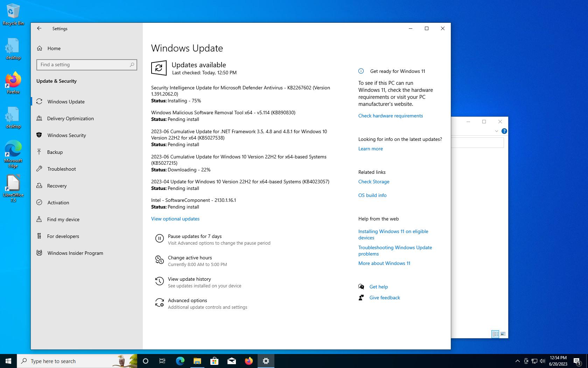The image size is (588, 368).
Task: Expand the chevron in the background window
Action: click(496, 131)
